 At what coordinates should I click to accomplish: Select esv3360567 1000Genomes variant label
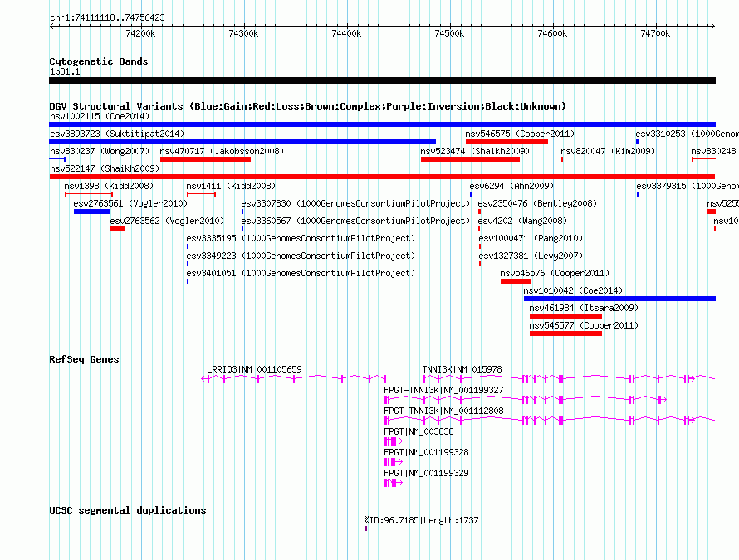click(x=356, y=221)
